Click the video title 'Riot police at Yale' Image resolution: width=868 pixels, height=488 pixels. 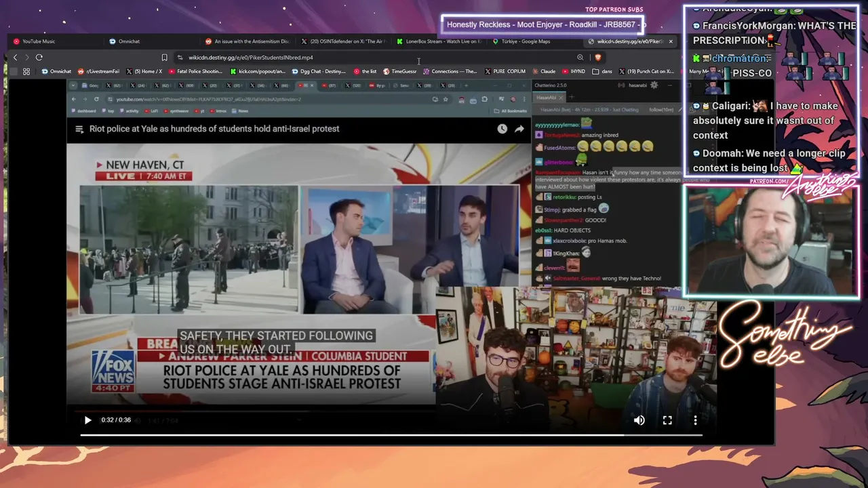214,129
